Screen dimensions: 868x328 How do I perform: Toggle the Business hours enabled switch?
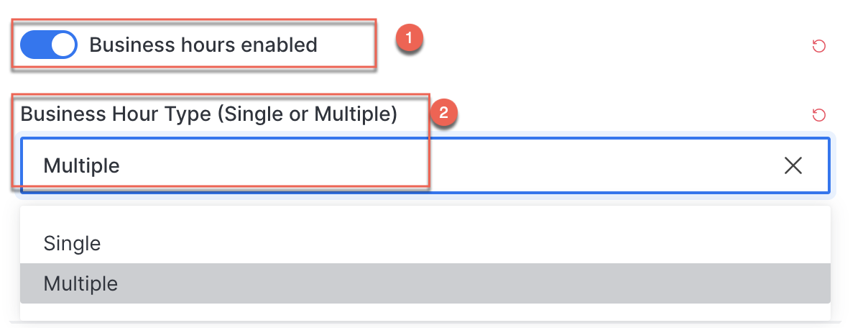(48, 45)
